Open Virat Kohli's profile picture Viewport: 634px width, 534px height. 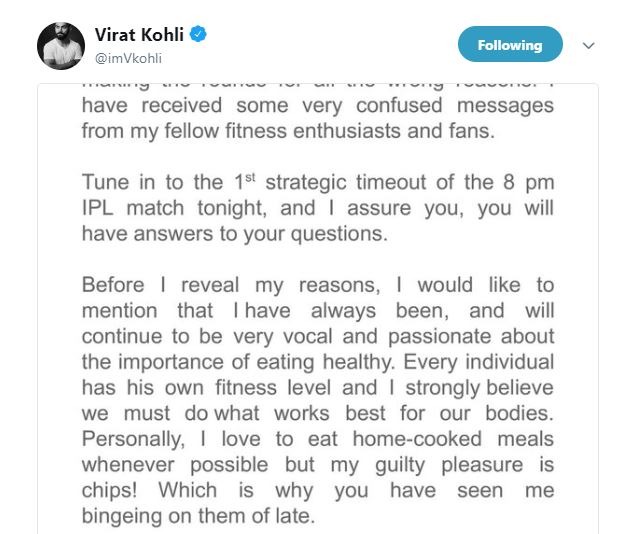coord(61,46)
